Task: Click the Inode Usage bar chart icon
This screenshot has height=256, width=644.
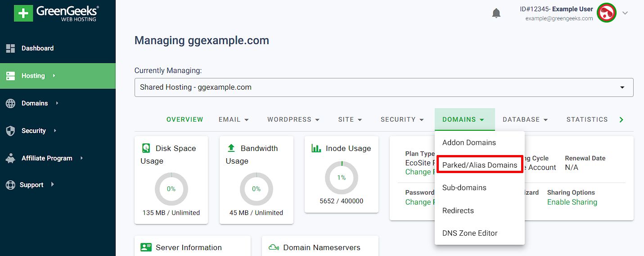Action: [316, 148]
